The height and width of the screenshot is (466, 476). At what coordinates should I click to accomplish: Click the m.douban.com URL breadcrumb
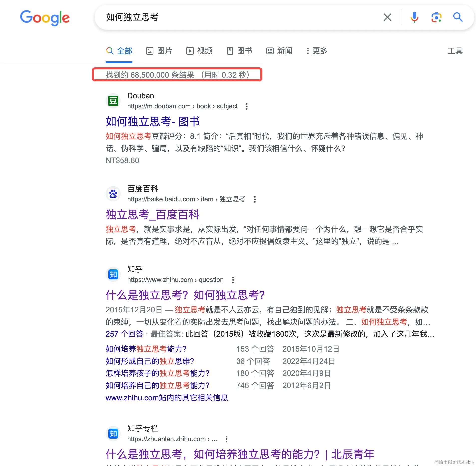coord(182,106)
